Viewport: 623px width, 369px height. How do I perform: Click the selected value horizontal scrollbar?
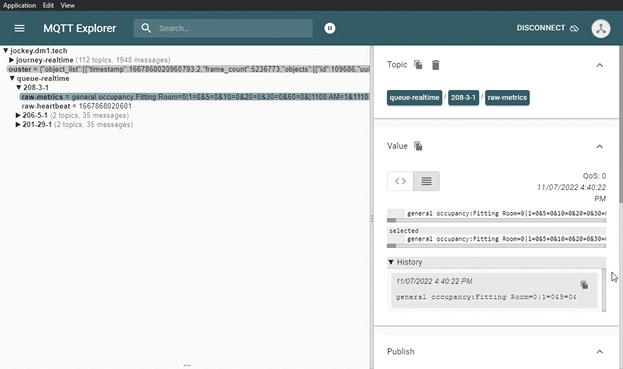point(496,246)
